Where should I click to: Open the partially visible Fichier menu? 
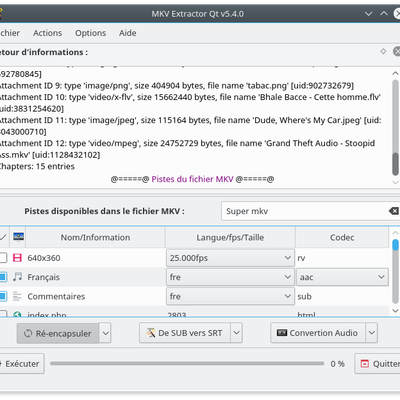coord(10,33)
